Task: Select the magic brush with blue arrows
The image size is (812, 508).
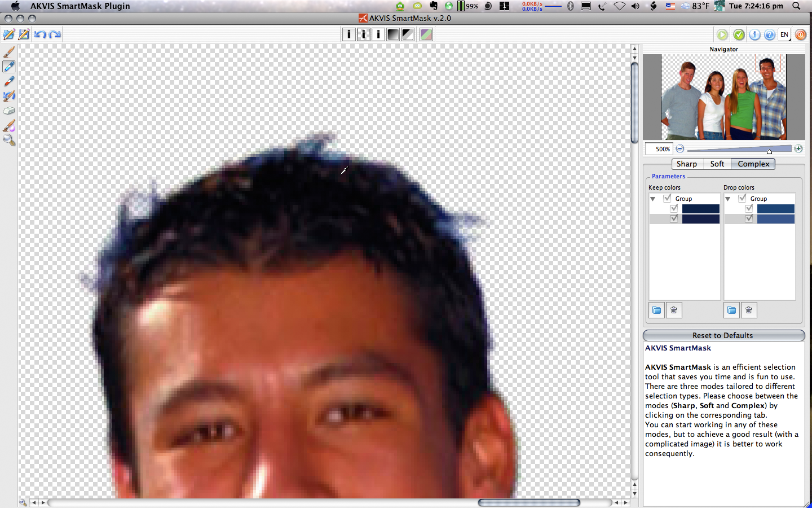Action: [9, 96]
